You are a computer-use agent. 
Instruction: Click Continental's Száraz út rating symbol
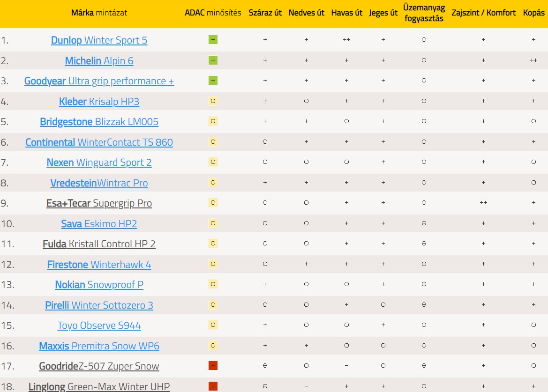(265, 142)
